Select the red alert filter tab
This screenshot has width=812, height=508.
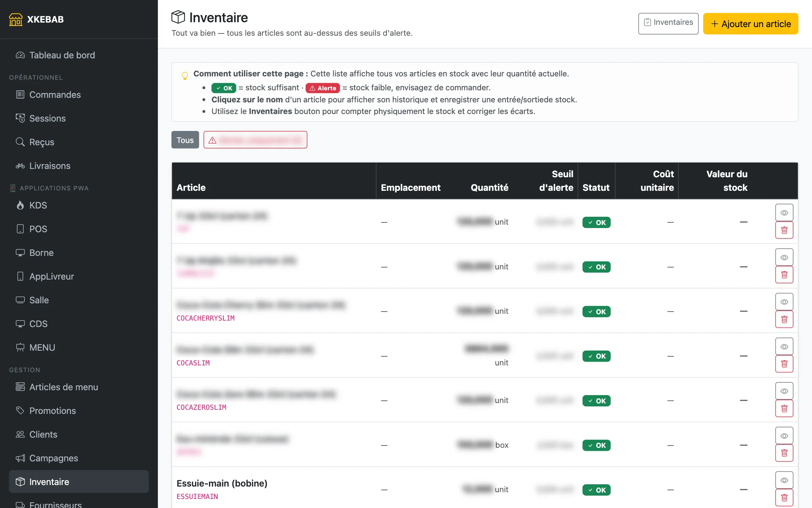[255, 140]
